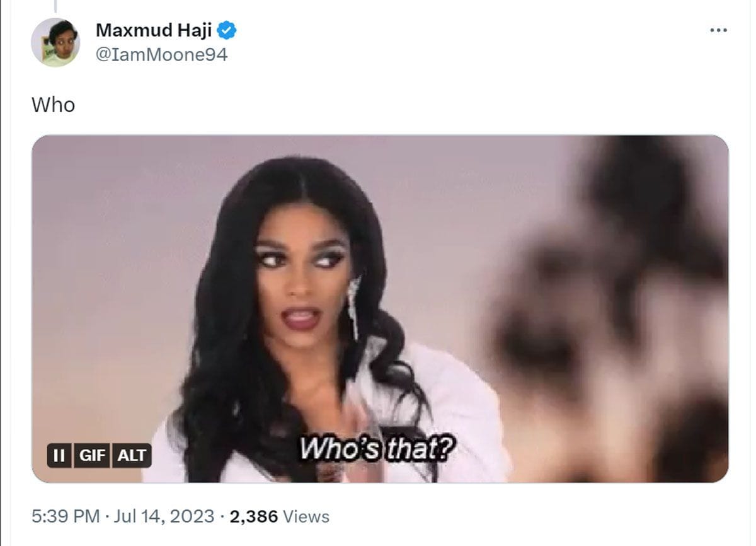
Task: Click the @IamMoone94 handle
Action: pos(161,55)
